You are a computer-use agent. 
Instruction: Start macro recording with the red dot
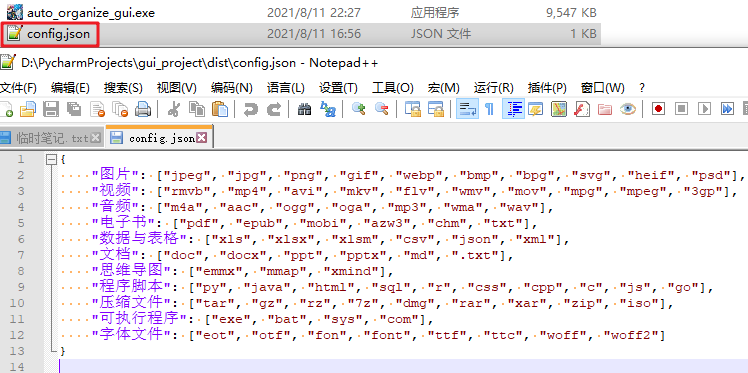point(658,109)
